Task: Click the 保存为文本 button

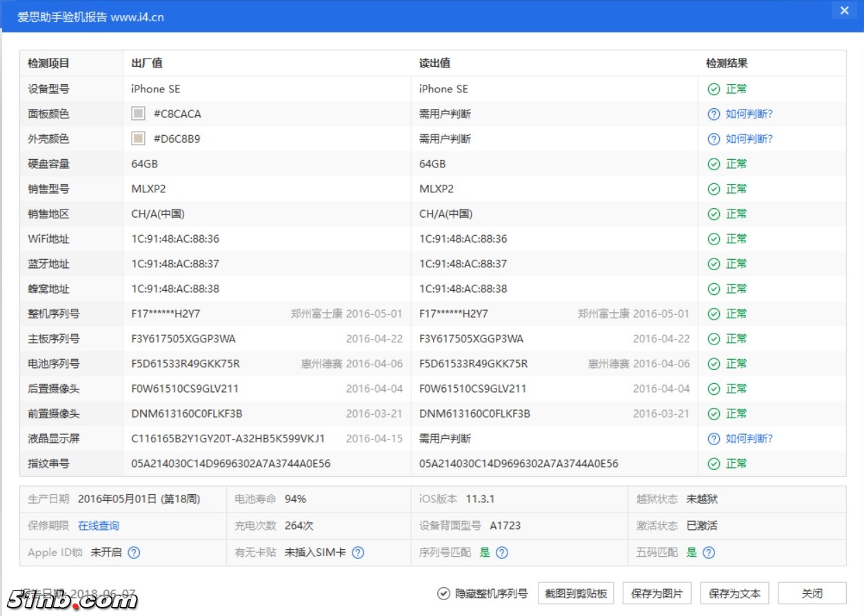Action: point(734,593)
